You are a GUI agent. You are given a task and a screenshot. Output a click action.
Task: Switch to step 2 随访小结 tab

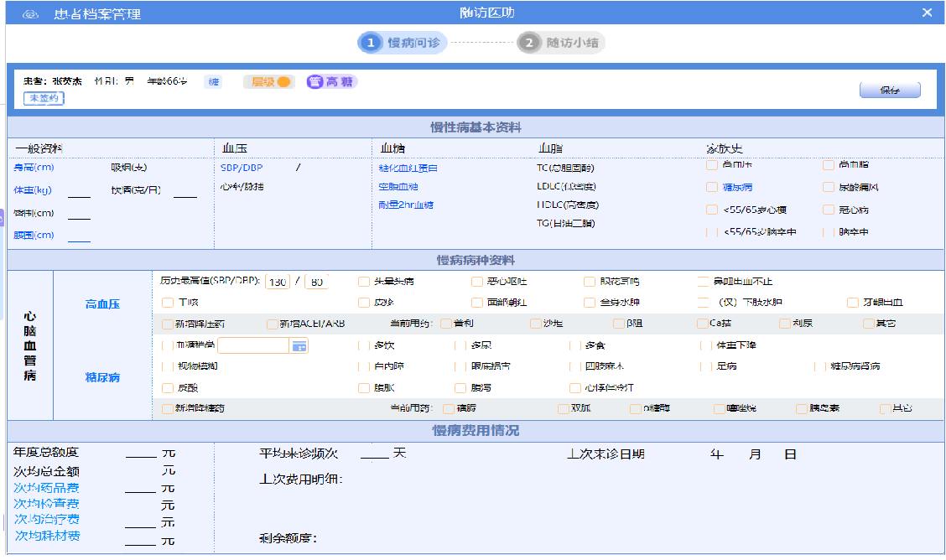pos(561,43)
